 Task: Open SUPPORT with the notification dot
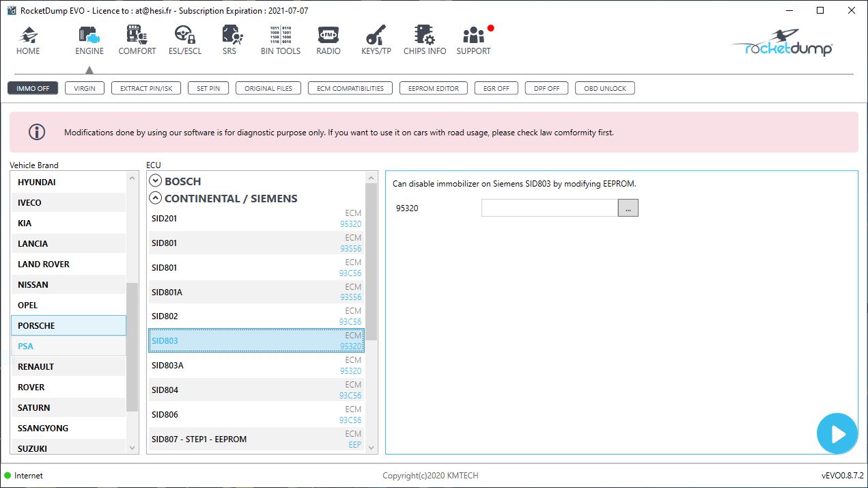pyautogui.click(x=473, y=39)
